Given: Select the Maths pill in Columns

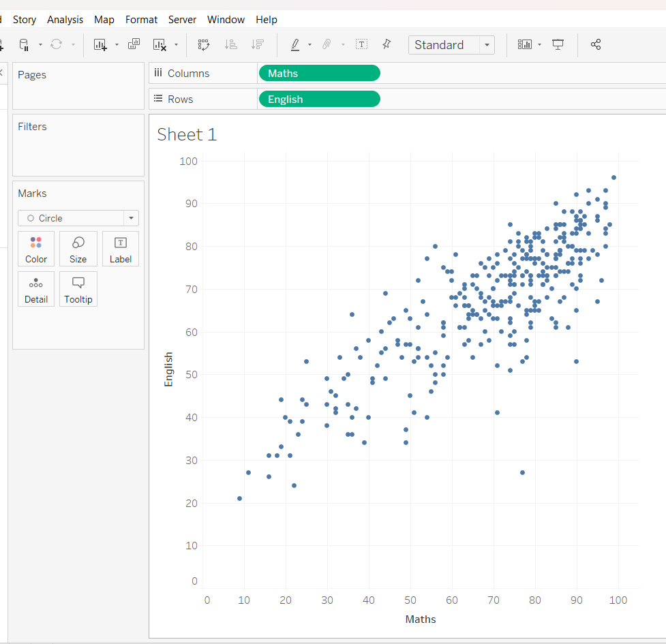Looking at the screenshot, I should 319,74.
